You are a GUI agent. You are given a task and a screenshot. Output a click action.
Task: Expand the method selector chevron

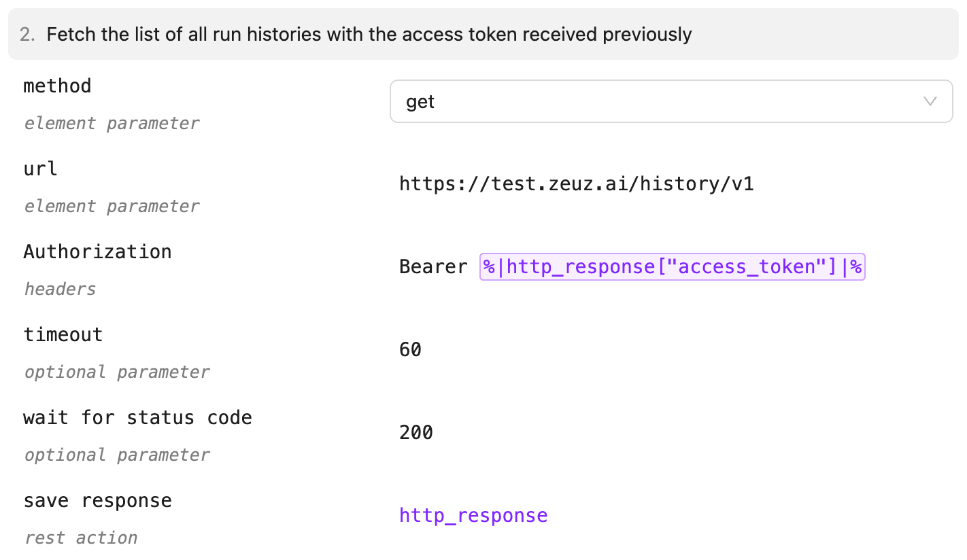click(930, 101)
